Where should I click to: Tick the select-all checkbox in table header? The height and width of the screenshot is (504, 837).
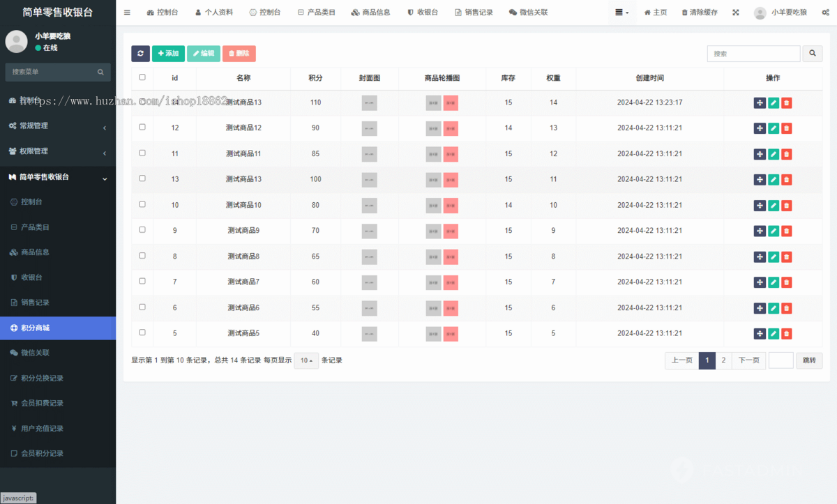tap(142, 77)
